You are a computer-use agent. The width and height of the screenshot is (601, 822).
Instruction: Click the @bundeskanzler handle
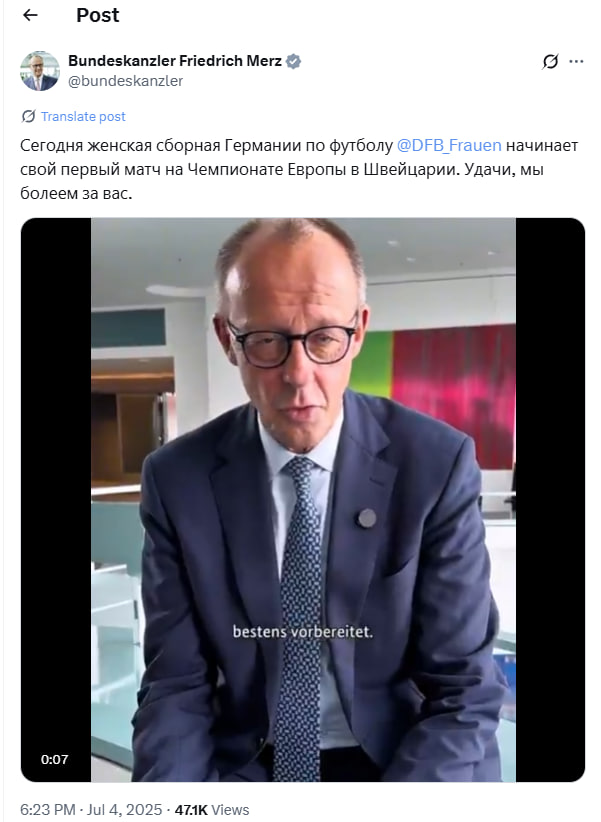[125, 81]
